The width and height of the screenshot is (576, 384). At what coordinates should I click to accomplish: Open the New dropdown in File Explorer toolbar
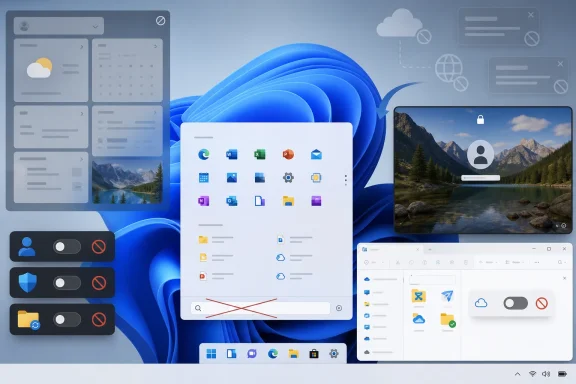374,262
